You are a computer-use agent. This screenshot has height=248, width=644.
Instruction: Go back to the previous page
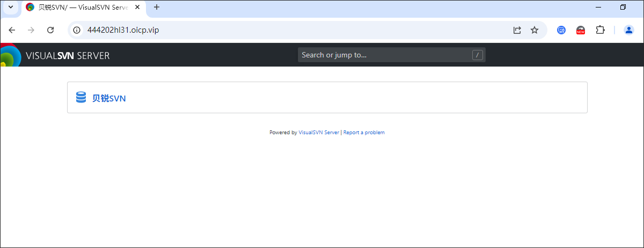point(12,30)
